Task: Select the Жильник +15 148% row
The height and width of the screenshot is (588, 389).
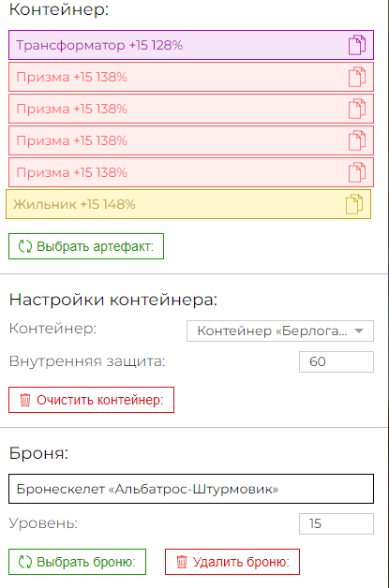Action: coord(188,204)
